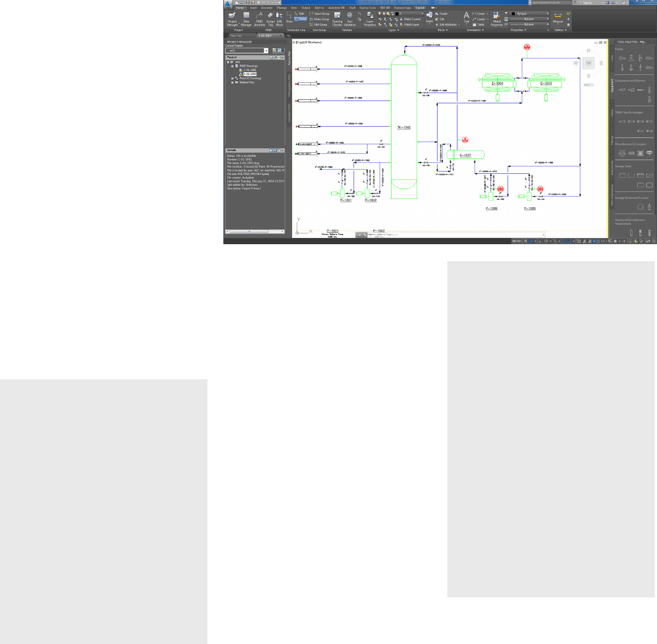Pick first Compressors and Blowers symbol

tap(622, 90)
